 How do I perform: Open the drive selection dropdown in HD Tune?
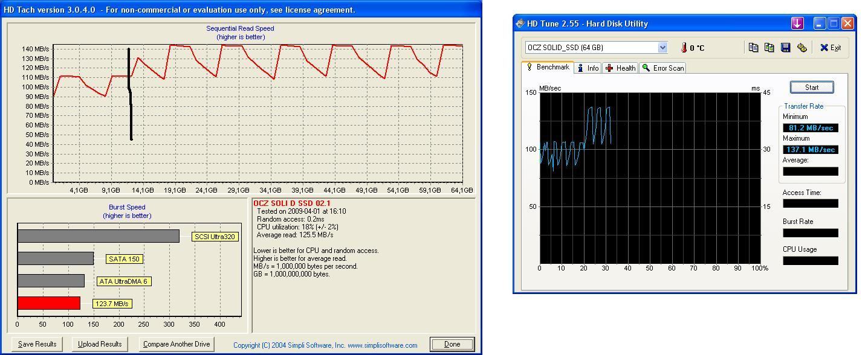(662, 48)
